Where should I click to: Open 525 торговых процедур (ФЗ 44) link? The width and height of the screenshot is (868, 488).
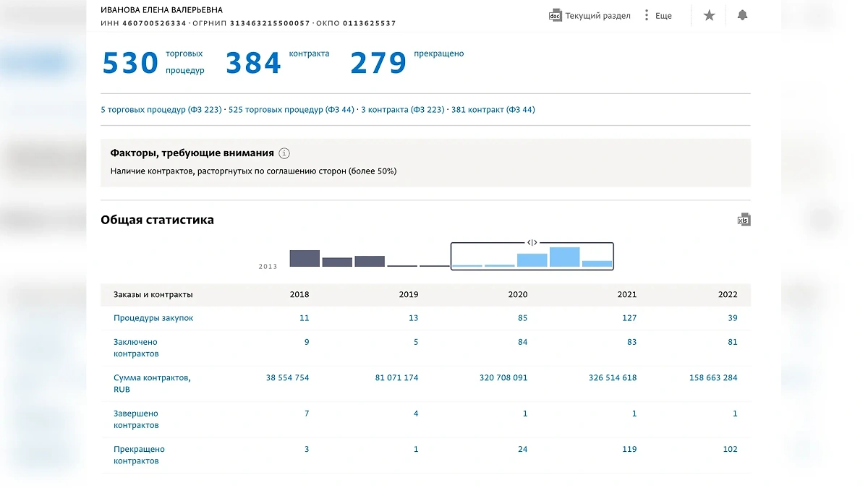292,110
